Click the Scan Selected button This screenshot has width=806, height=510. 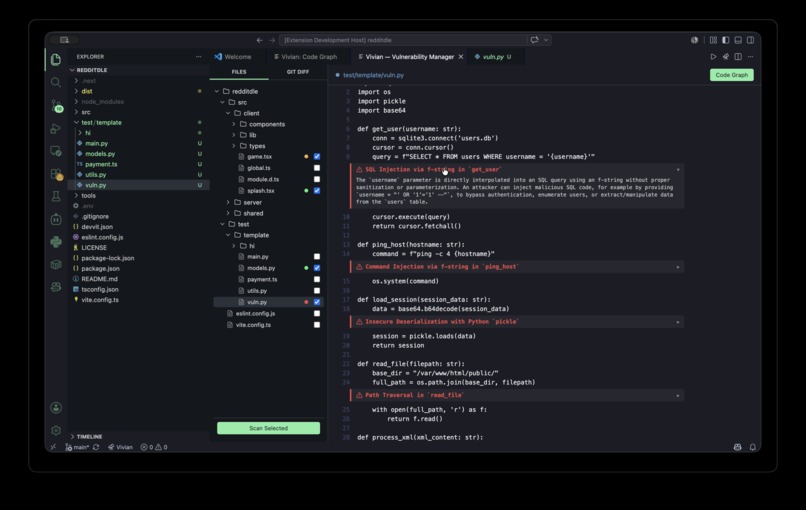[268, 428]
